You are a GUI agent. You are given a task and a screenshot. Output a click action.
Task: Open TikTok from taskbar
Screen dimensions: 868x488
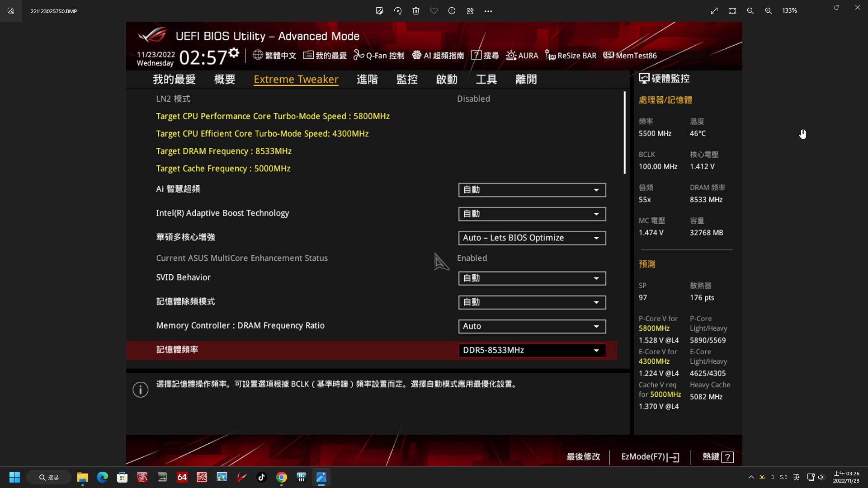click(261, 477)
